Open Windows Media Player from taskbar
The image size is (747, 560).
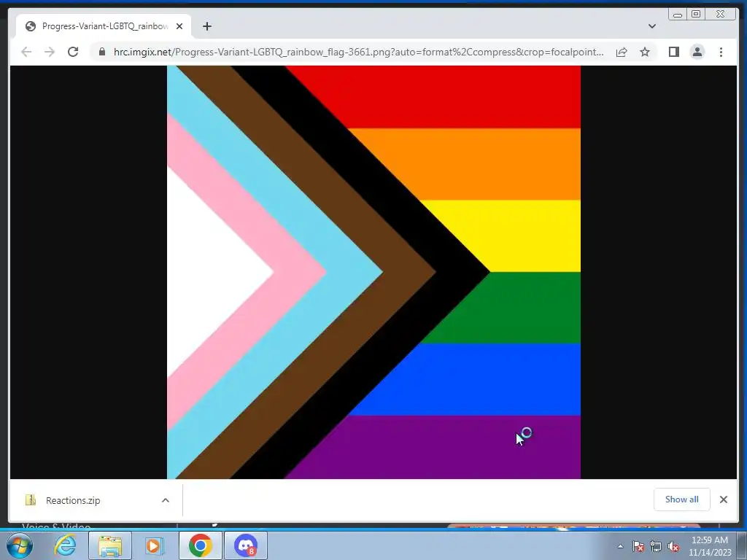pyautogui.click(x=155, y=545)
